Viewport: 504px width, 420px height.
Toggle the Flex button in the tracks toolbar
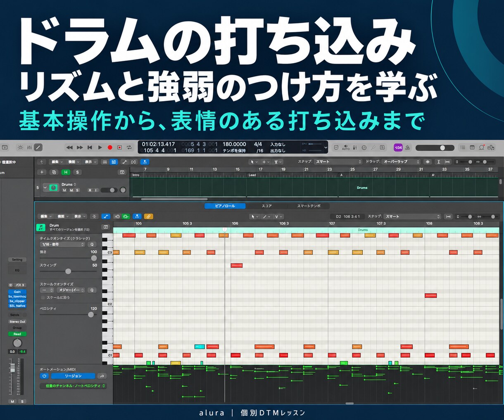(133, 162)
